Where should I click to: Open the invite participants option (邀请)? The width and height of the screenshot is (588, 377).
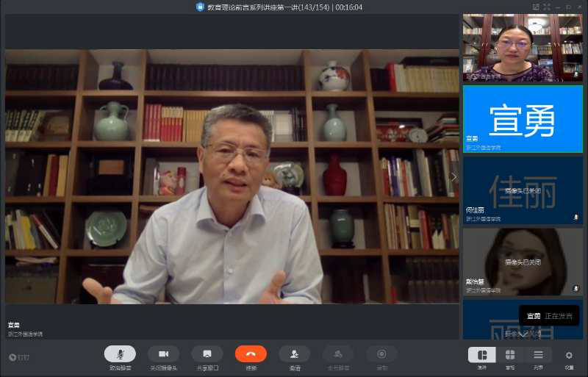[x=294, y=354]
